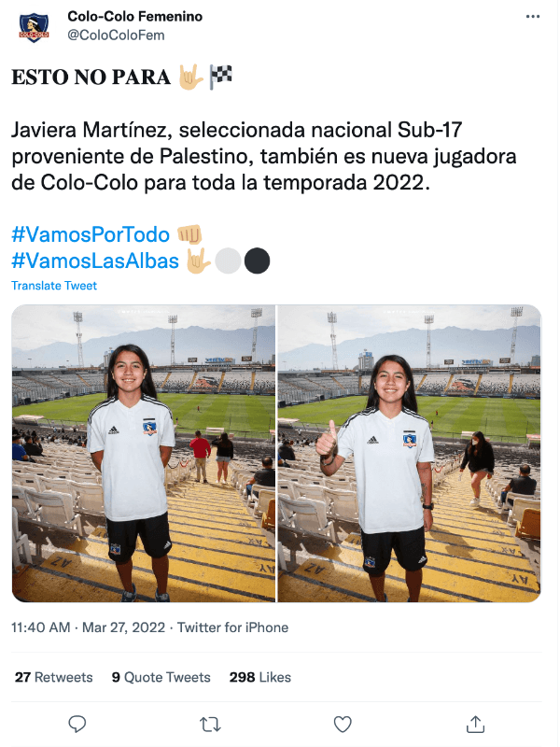View the 9 Quote Tweets list
This screenshot has height=747, width=560.
coord(161,677)
